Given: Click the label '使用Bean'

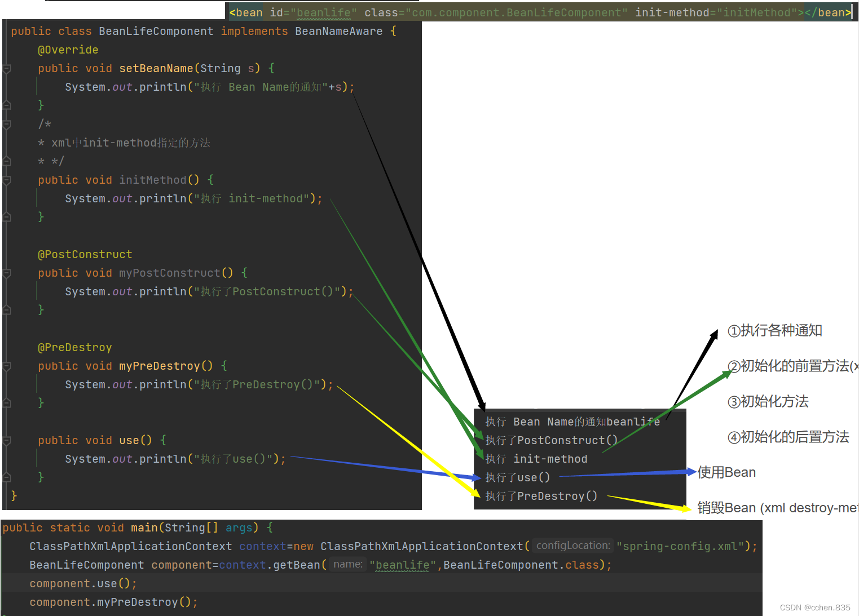Looking at the screenshot, I should click(726, 473).
